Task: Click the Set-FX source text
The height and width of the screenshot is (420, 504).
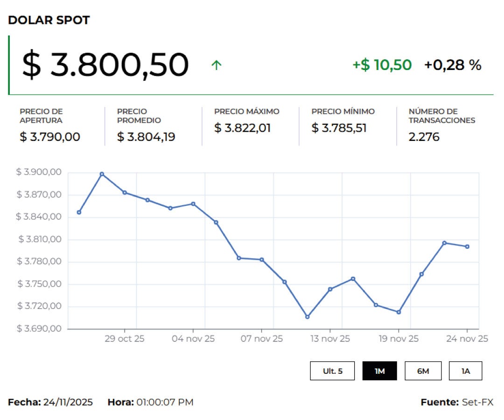Action: tap(477, 402)
